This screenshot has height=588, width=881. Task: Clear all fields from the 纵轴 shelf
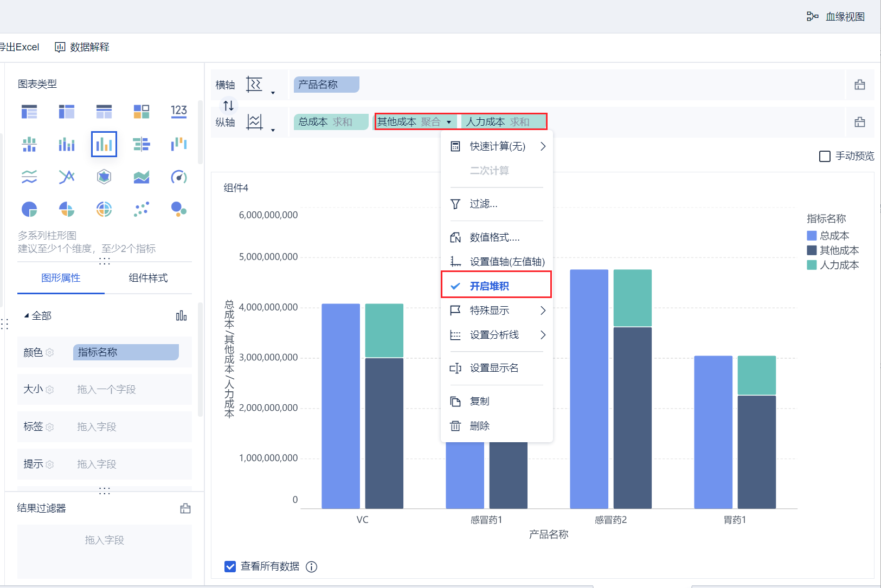(x=860, y=122)
